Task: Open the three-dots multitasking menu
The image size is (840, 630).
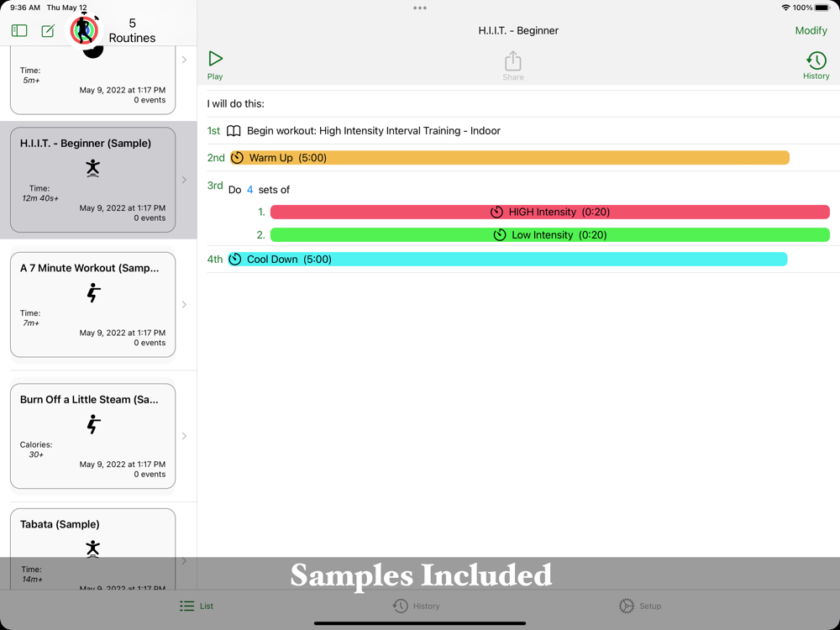Action: point(420,8)
